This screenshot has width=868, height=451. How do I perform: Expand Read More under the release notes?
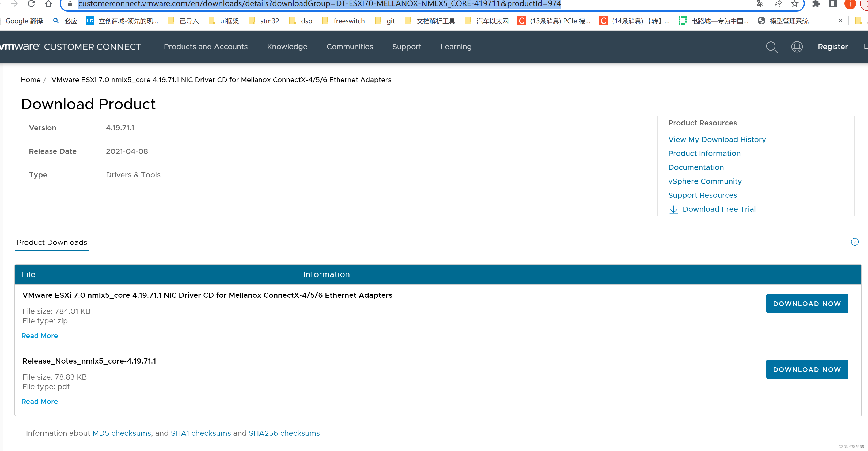point(39,401)
